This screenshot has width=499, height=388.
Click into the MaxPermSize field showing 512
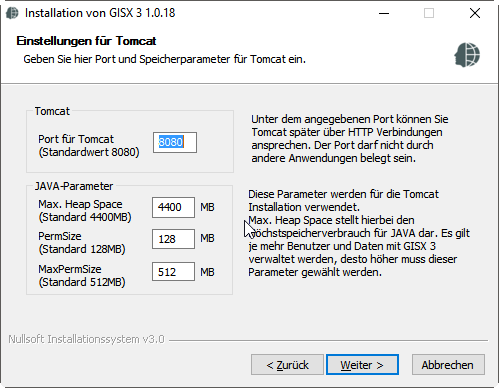pyautogui.click(x=173, y=272)
